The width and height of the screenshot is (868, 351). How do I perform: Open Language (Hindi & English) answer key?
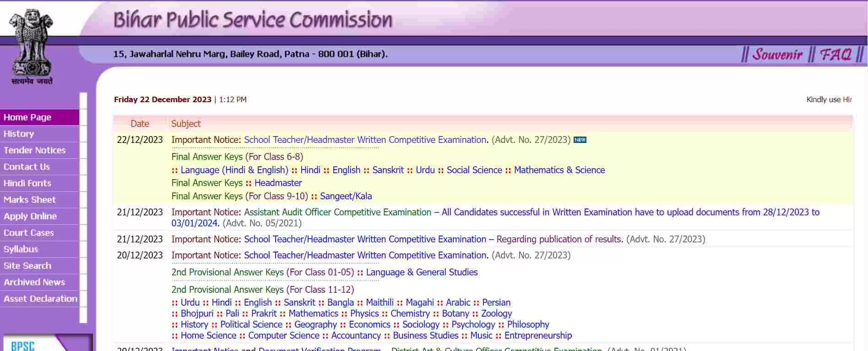[234, 170]
